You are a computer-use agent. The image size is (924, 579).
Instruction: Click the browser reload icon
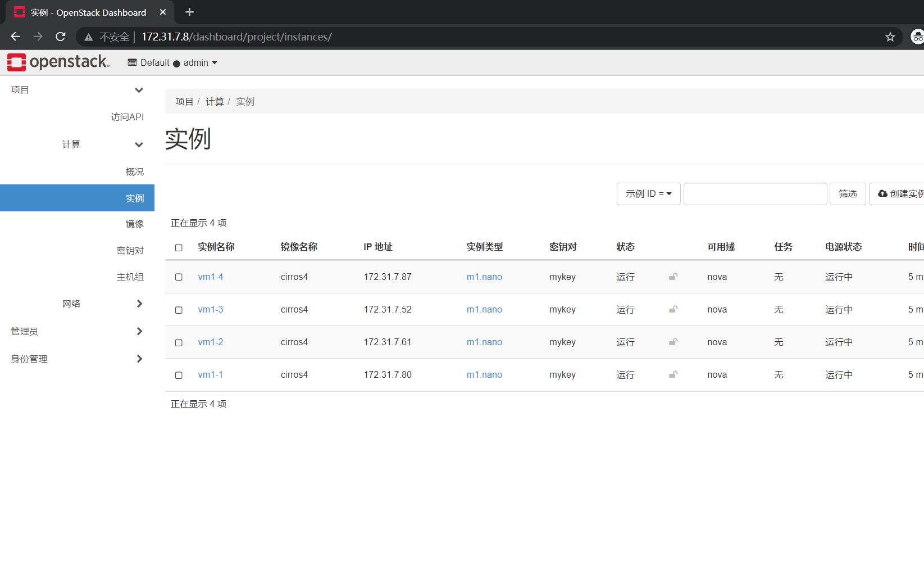60,37
